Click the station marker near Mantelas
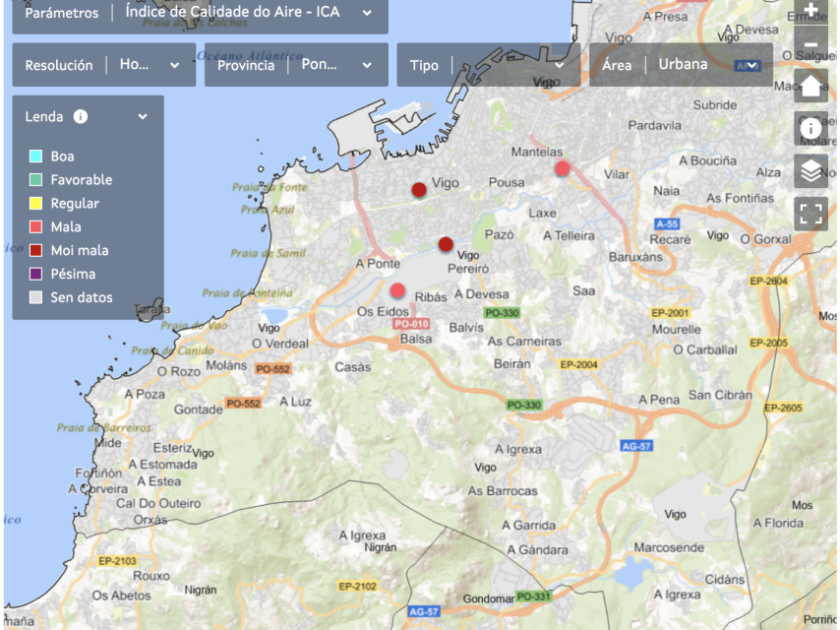This screenshot has height=630, width=840. (x=563, y=168)
